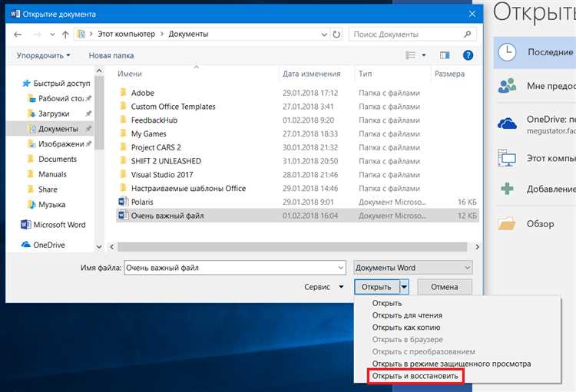The height and width of the screenshot is (392, 576).
Task: Toggle the preview pane icon
Action: pos(445,55)
